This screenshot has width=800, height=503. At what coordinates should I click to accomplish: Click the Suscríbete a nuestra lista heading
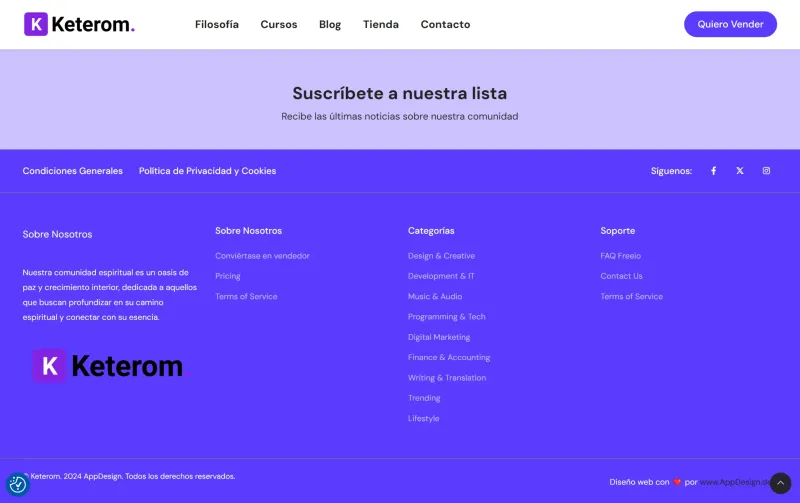point(399,93)
